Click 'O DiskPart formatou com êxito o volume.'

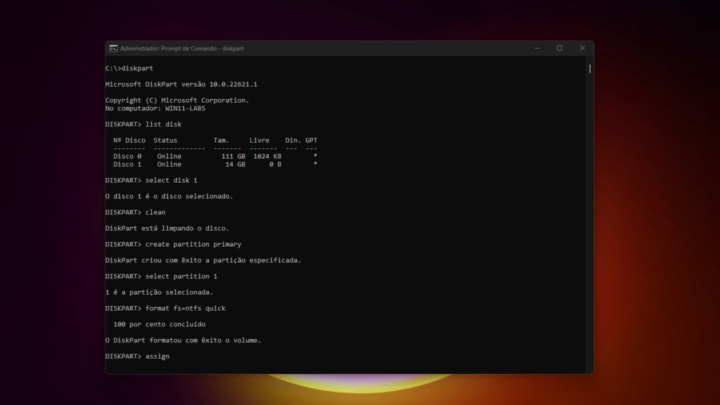click(x=183, y=340)
